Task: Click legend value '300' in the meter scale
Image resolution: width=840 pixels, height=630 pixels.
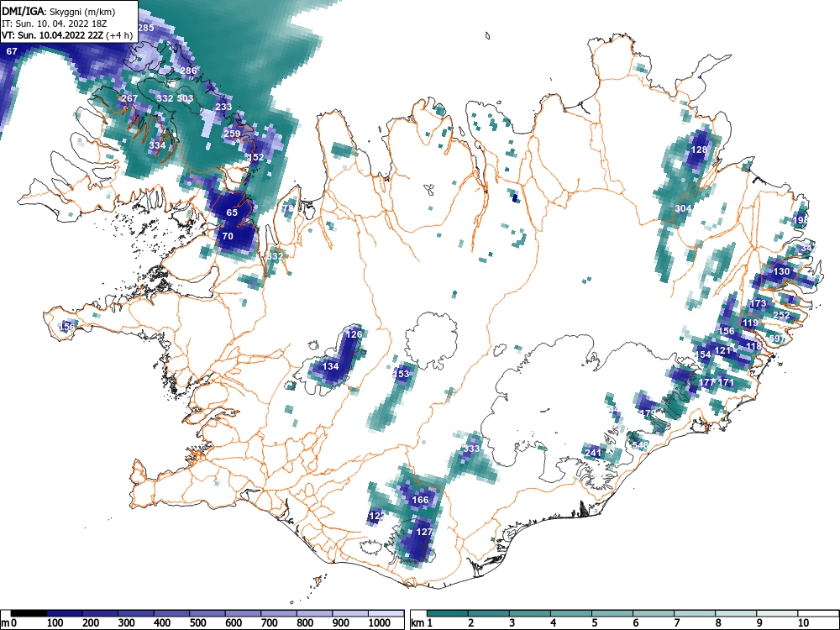Action: (127, 622)
